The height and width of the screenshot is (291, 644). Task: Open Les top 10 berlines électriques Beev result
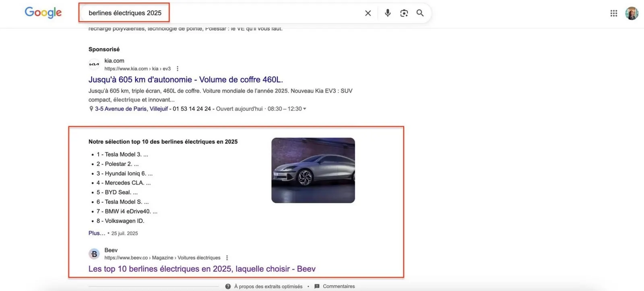pos(202,268)
